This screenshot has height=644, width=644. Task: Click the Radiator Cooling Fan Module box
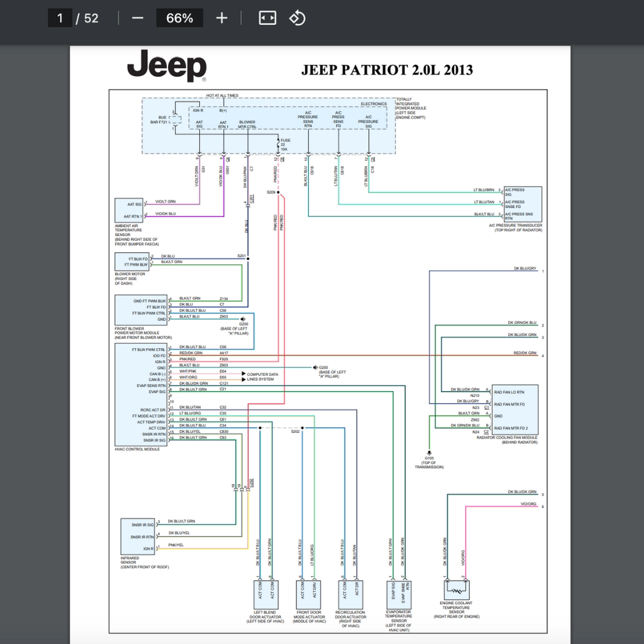[x=515, y=410]
